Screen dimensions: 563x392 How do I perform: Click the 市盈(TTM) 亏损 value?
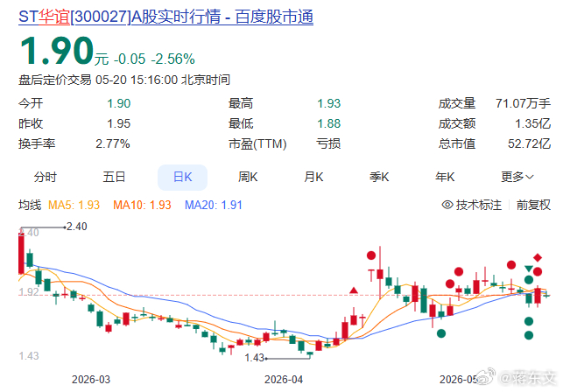[x=328, y=143]
